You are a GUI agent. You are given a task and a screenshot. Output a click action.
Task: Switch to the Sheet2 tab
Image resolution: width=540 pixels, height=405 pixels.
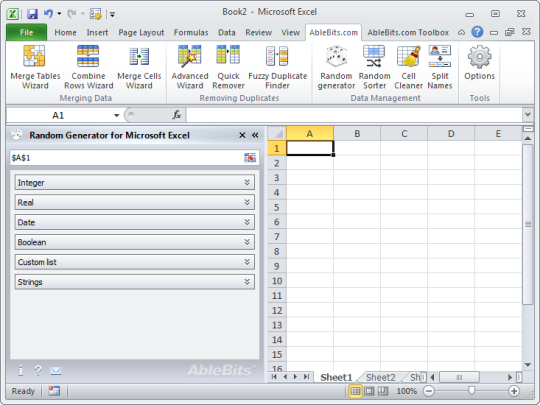point(380,377)
